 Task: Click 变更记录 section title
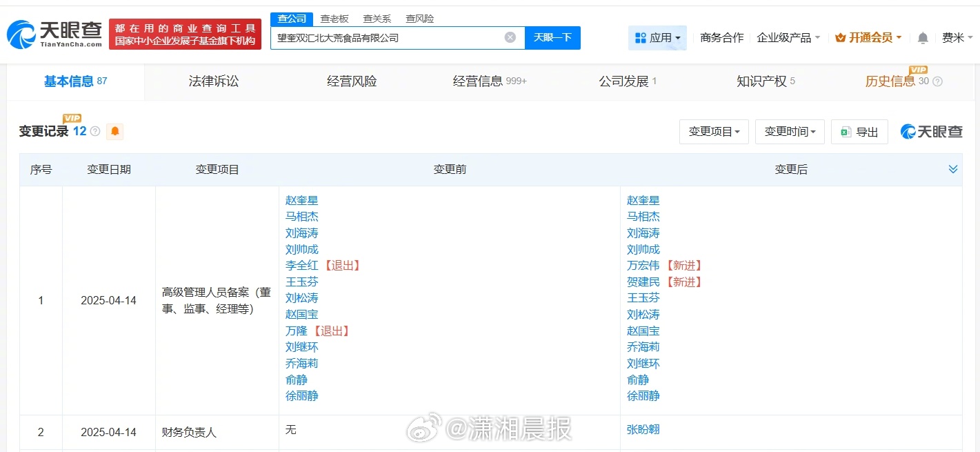pos(44,131)
